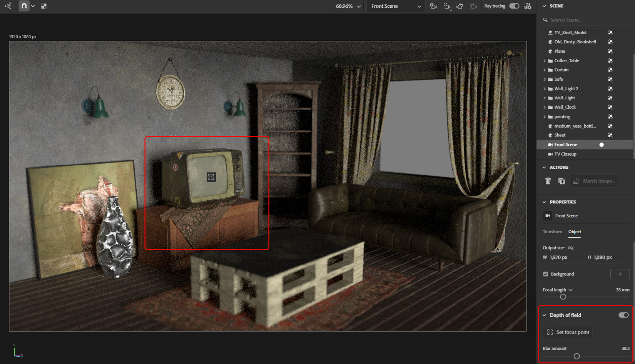Select Old_Dusty_Bookshelf in scene list
635x364 pixels.
(575, 42)
